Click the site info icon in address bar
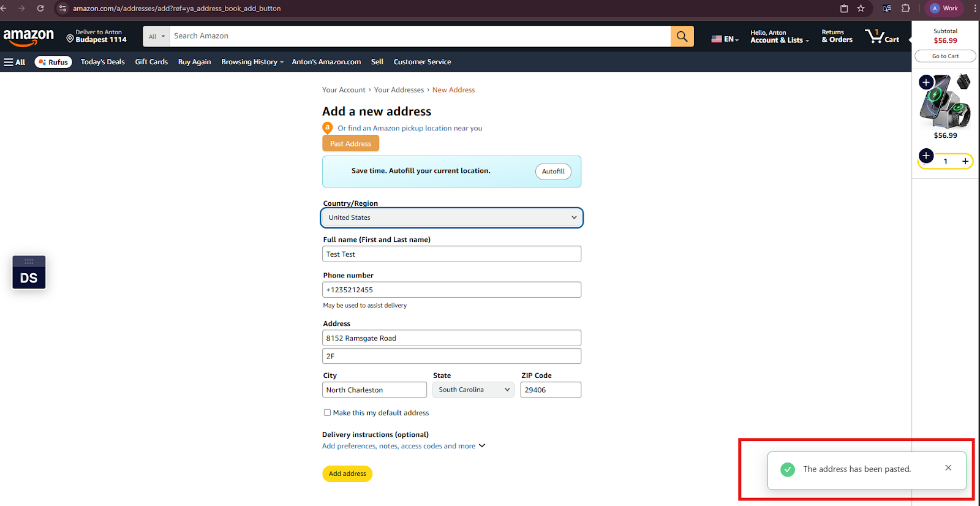The width and height of the screenshot is (980, 506). [62, 9]
